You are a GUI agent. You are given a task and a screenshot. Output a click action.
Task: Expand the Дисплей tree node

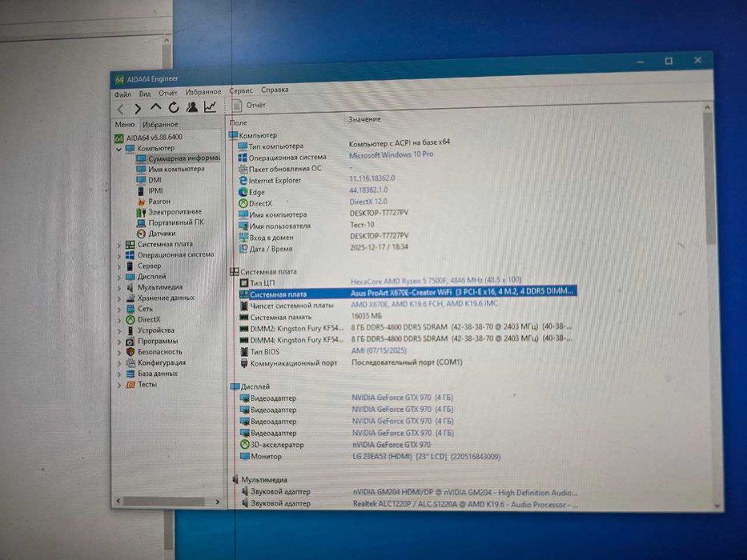[119, 277]
